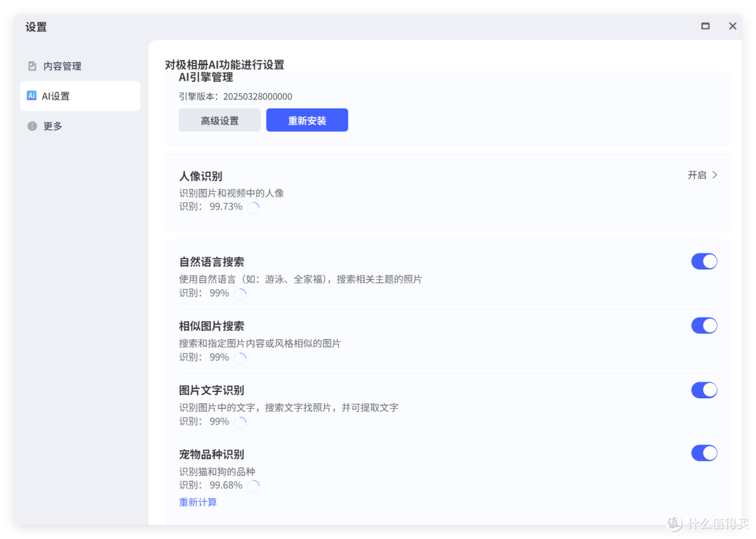Click 识别图片和视频中的人像 description
756x539 pixels.
point(232,192)
